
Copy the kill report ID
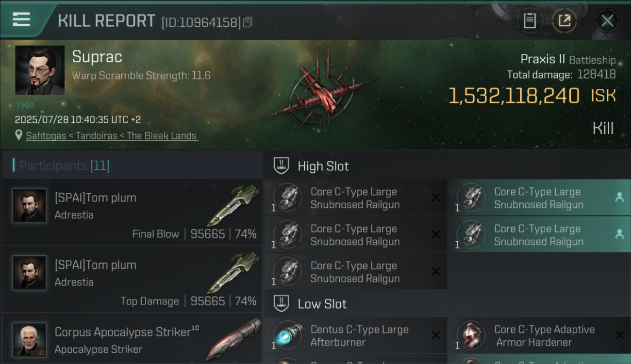pos(248,22)
